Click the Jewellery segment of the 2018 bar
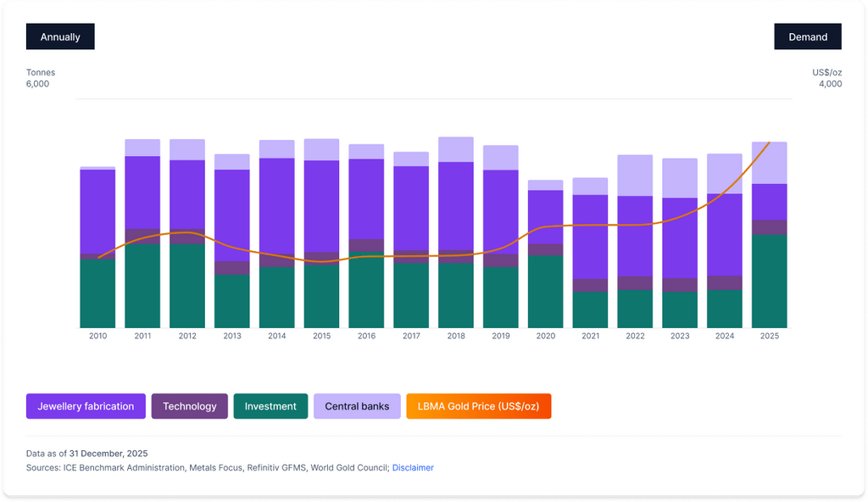This screenshot has height=502, width=868. tap(456, 205)
